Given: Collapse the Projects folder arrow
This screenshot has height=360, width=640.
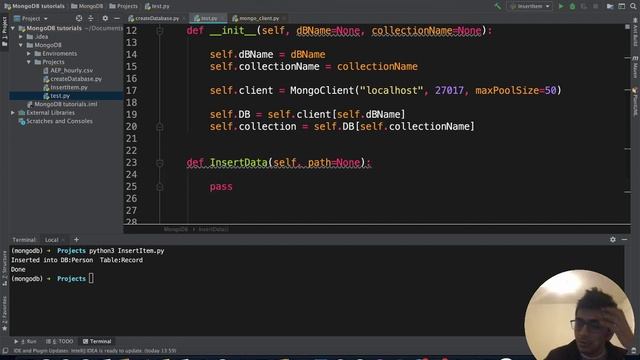Looking at the screenshot, I should click(29, 62).
